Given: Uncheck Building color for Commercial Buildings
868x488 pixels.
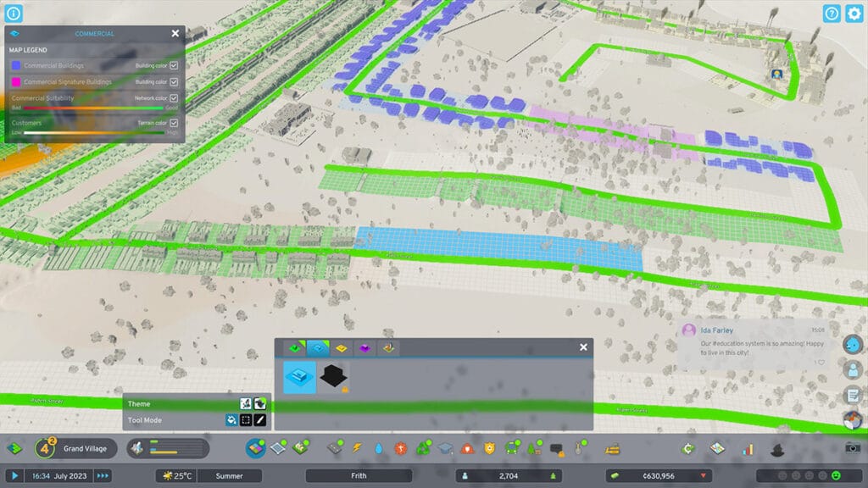Looking at the screenshot, I should pos(174,65).
